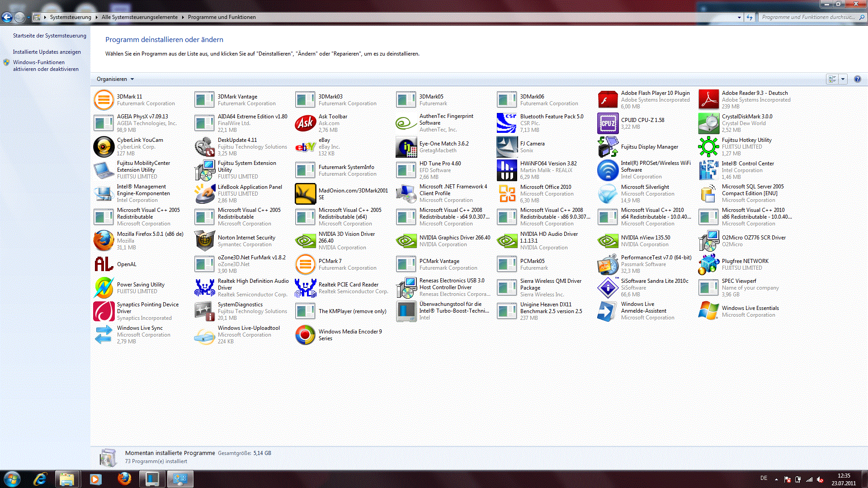The width and height of the screenshot is (868, 488).
Task: Select the Synaptics Pointing Device Driver icon
Action: tap(104, 311)
